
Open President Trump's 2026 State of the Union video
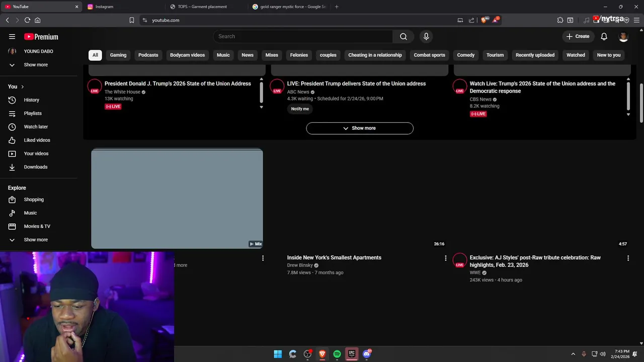click(x=178, y=83)
